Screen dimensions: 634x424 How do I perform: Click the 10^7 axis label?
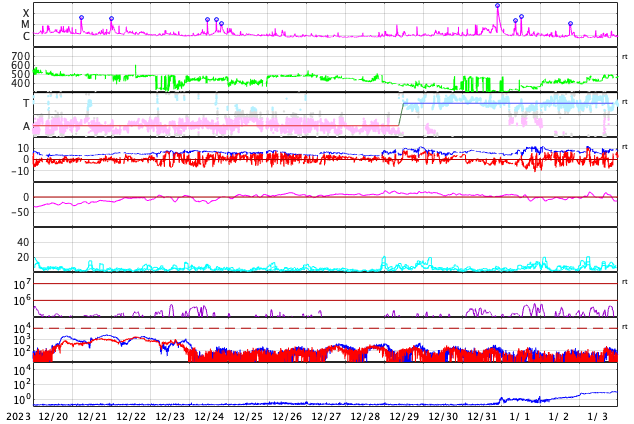22,284
